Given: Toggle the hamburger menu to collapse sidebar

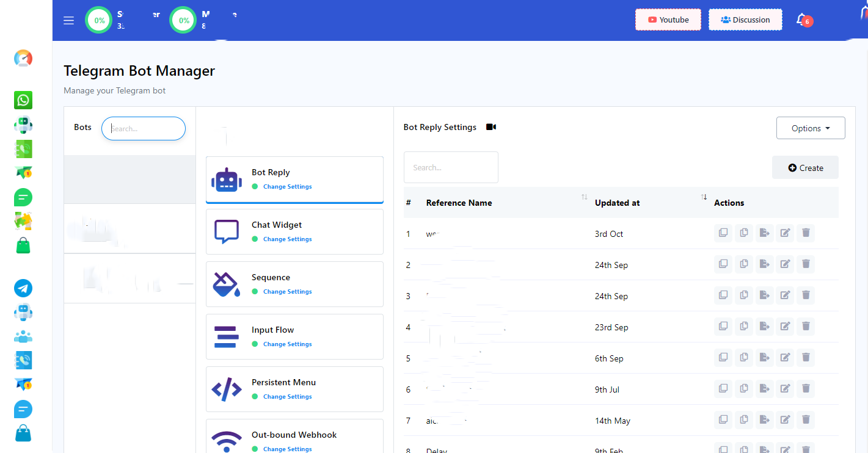Looking at the screenshot, I should (x=68, y=20).
